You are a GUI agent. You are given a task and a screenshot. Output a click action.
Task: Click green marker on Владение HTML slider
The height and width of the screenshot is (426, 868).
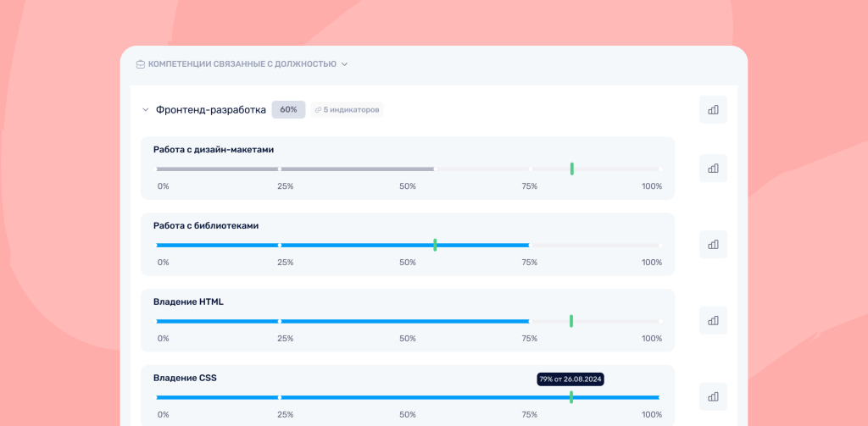point(571,321)
